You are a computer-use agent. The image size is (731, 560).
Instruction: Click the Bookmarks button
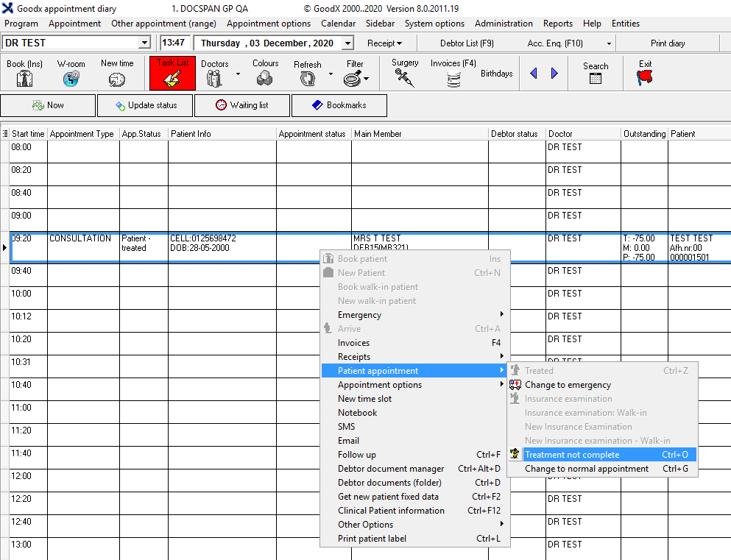(x=339, y=105)
